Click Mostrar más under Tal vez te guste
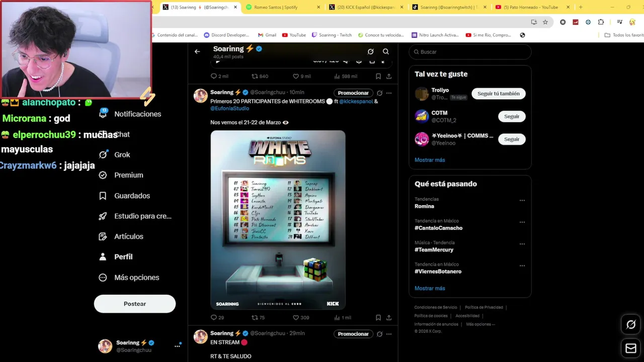This screenshot has width=644, height=362. [x=430, y=160]
